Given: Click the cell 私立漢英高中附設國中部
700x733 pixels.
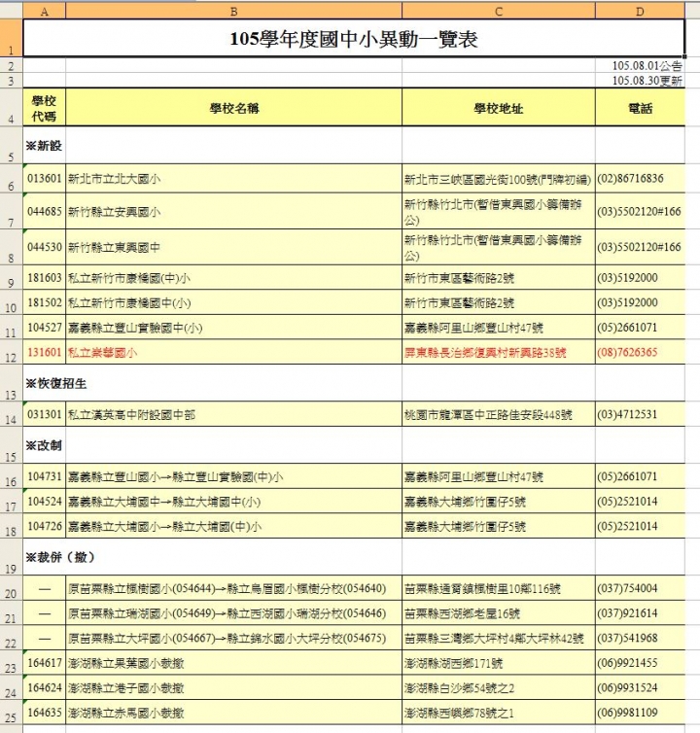Looking at the screenshot, I should (x=233, y=414).
